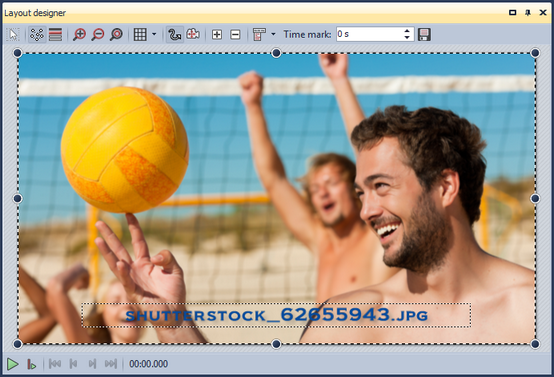Toggle the scattered dots view icon
This screenshot has width=554, height=377.
pos(37,34)
